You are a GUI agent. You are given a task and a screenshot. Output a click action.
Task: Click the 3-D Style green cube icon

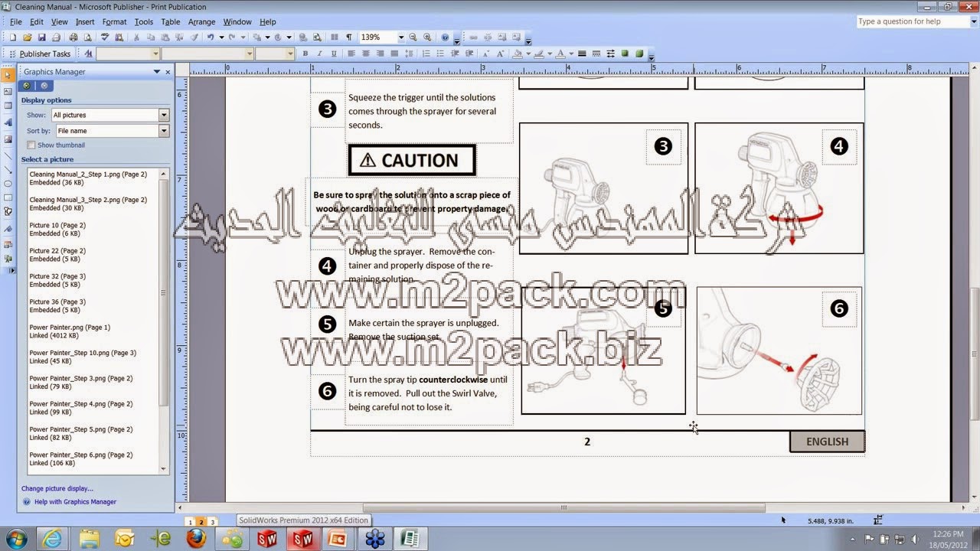click(x=639, y=54)
